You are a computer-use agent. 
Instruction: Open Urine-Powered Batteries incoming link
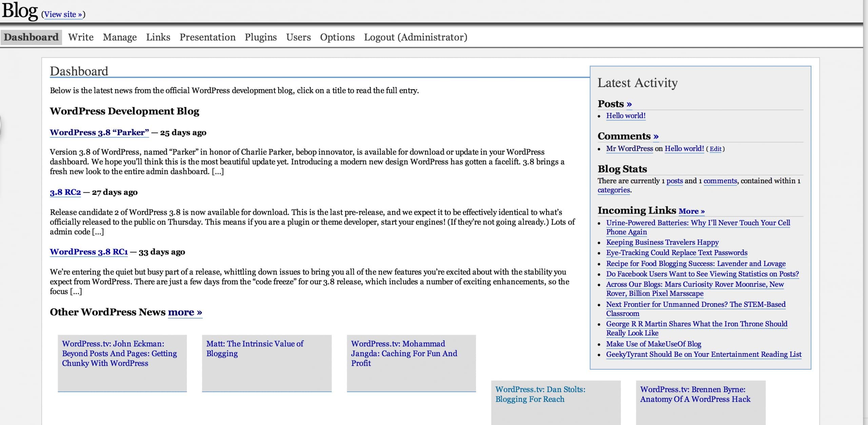[x=698, y=227]
